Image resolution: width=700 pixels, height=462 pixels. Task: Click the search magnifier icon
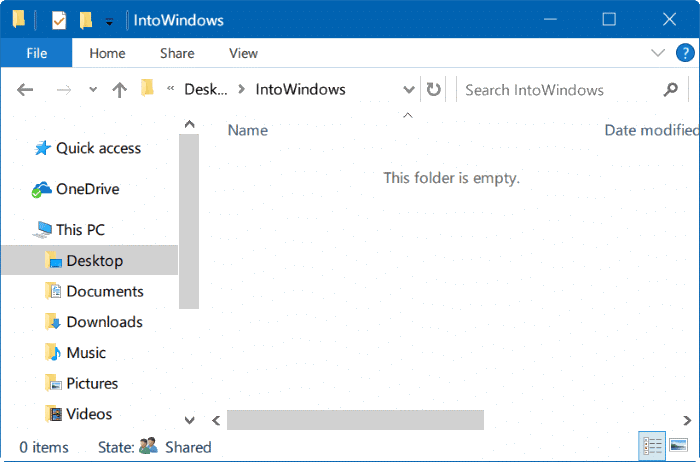click(671, 90)
